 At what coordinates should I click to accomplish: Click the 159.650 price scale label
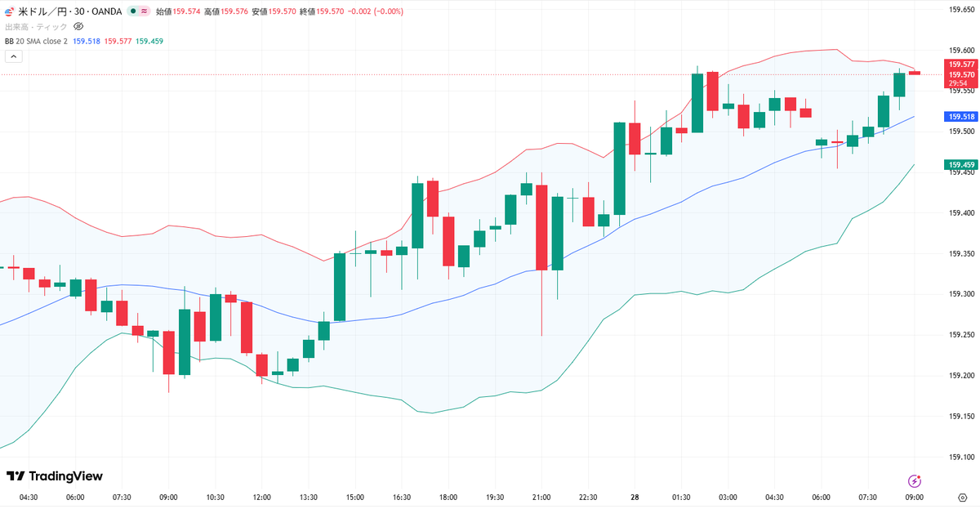tap(960, 10)
